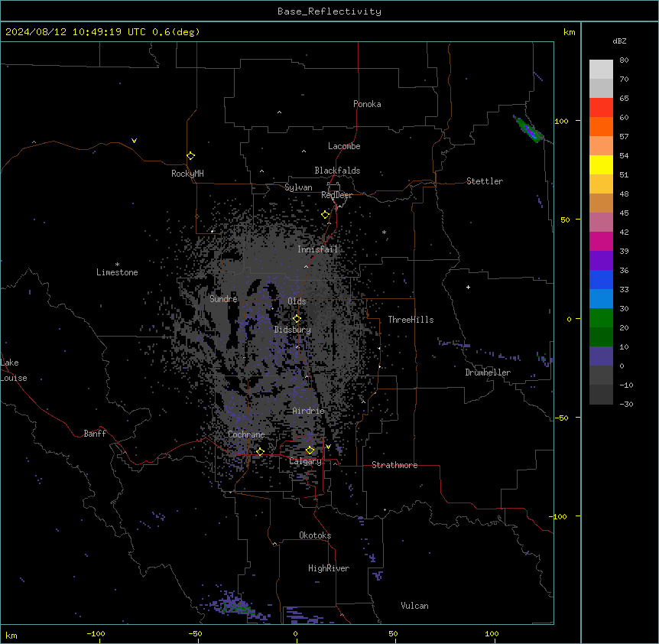Click the Okotoks label
Image resolution: width=659 pixels, height=644 pixels.
click(x=315, y=535)
